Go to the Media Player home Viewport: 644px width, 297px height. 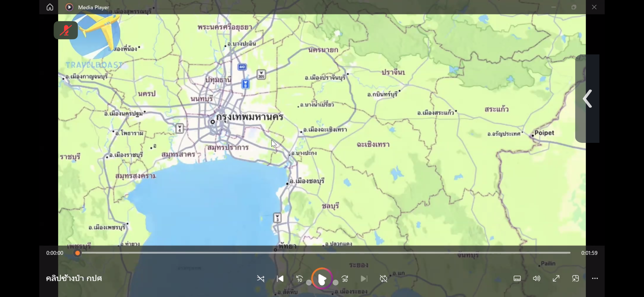pyautogui.click(x=50, y=7)
